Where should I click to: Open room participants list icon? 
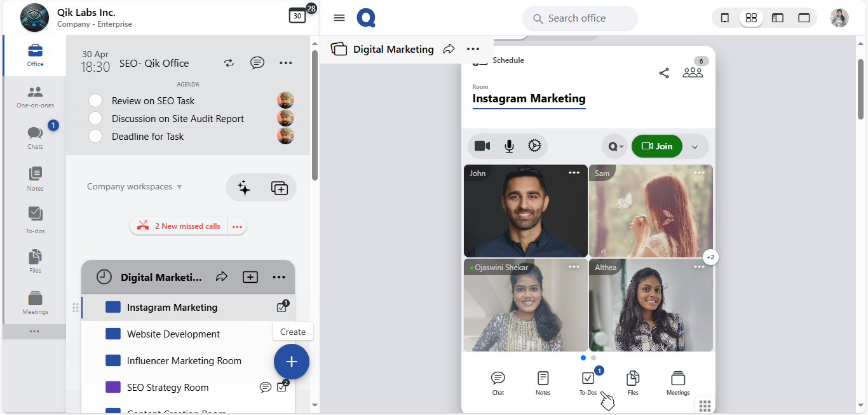pyautogui.click(x=693, y=72)
